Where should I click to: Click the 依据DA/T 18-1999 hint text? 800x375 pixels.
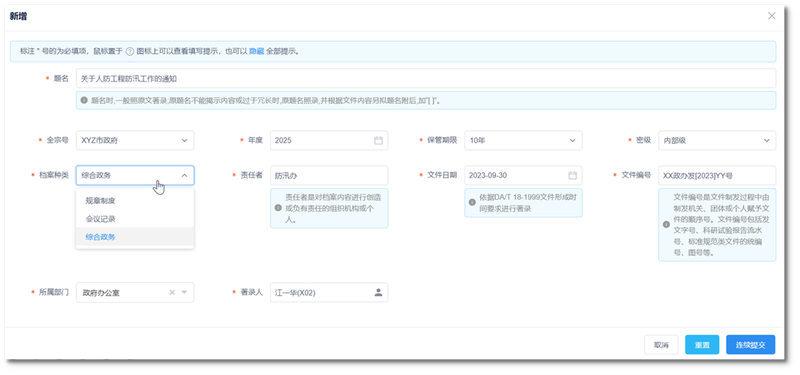tap(528, 203)
